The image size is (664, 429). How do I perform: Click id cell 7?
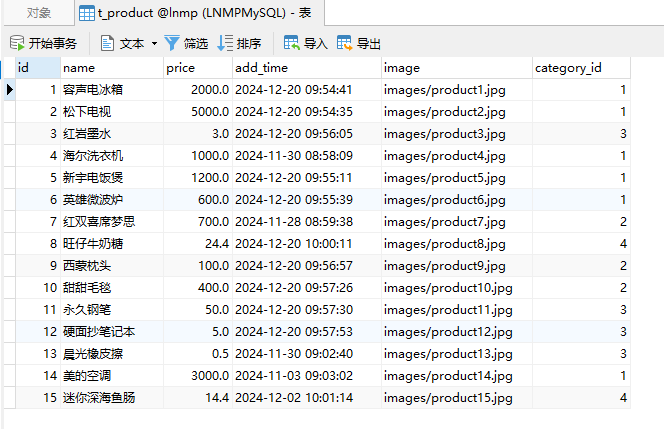click(x=38, y=222)
